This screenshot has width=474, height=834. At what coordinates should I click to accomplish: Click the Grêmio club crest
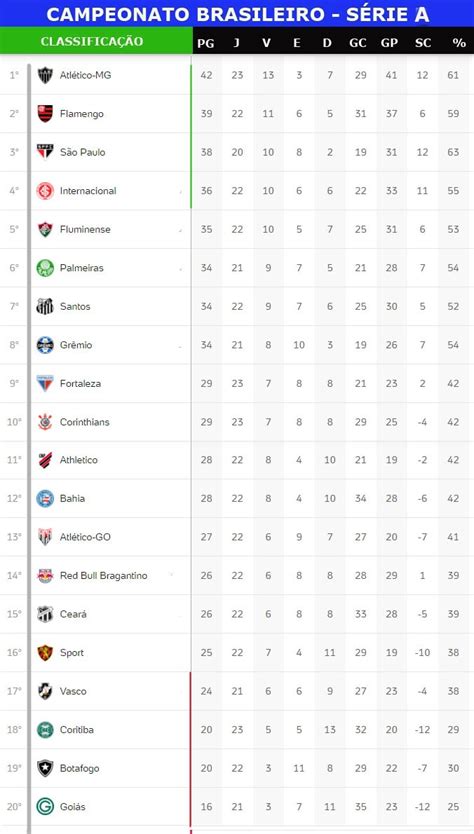pyautogui.click(x=45, y=345)
